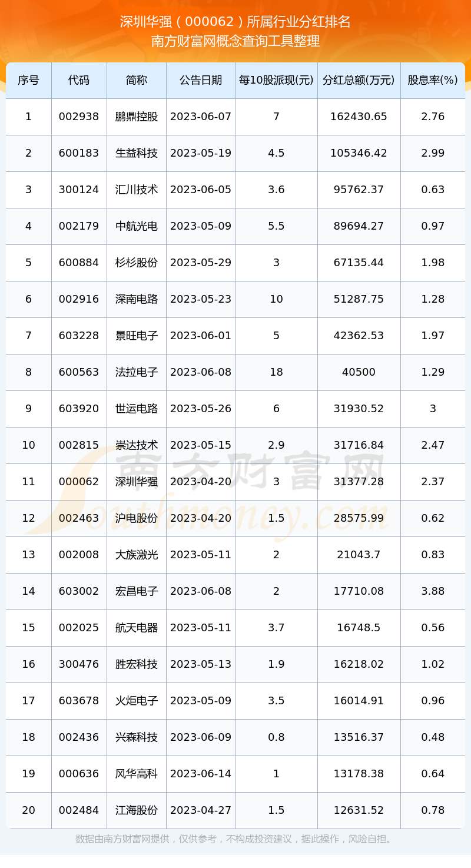Click the 分红总额(万元) column header
The height and width of the screenshot is (868, 471).
[359, 81]
